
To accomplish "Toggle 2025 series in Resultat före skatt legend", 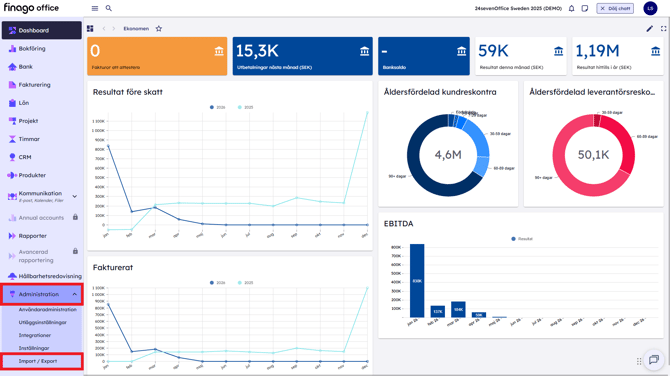I will [x=245, y=107].
